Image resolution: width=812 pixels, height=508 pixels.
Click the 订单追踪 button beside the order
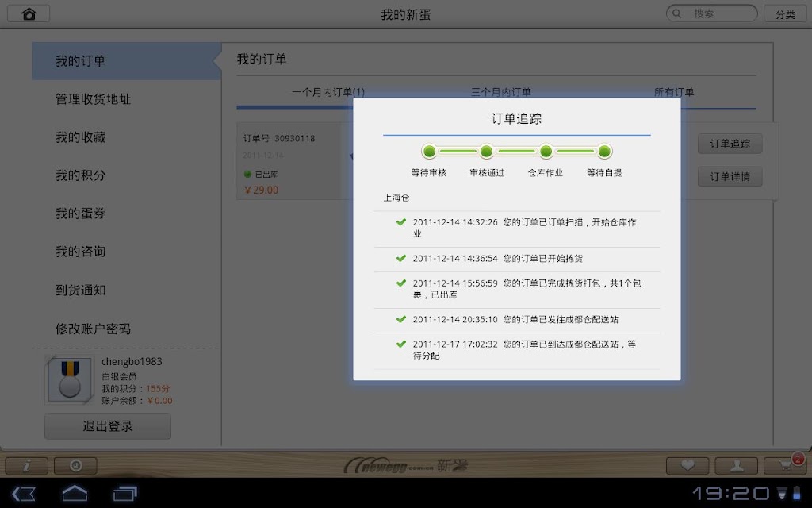(x=730, y=144)
